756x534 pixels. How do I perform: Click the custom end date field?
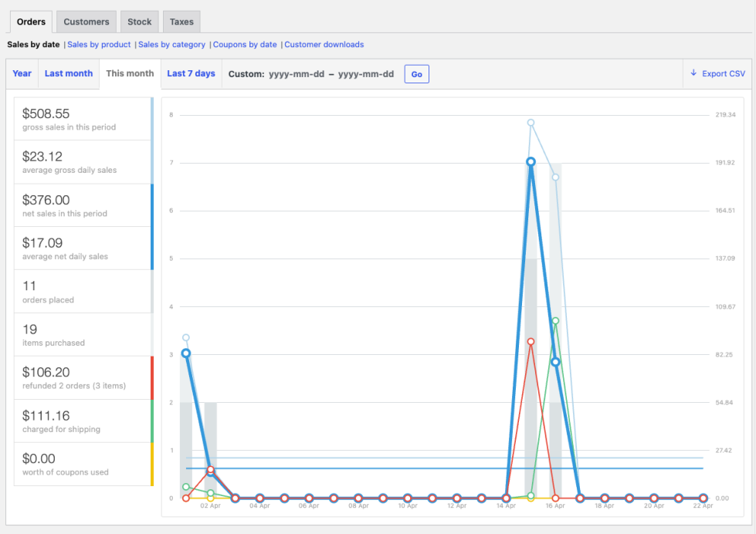click(x=366, y=74)
